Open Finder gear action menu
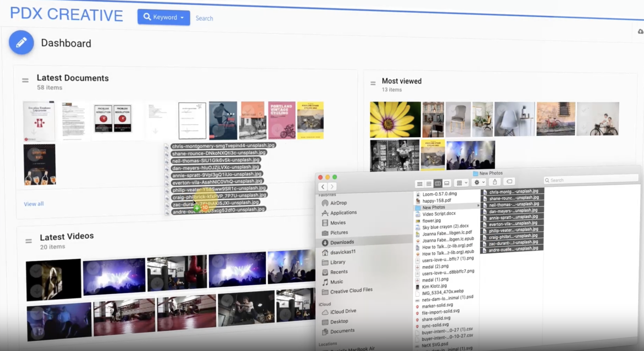This screenshot has width=644, height=351. click(x=479, y=182)
